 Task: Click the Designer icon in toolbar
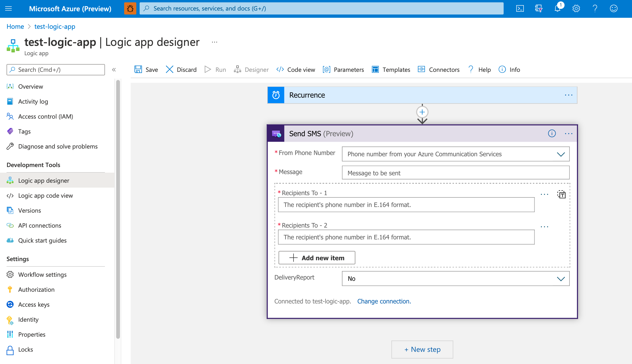click(238, 69)
